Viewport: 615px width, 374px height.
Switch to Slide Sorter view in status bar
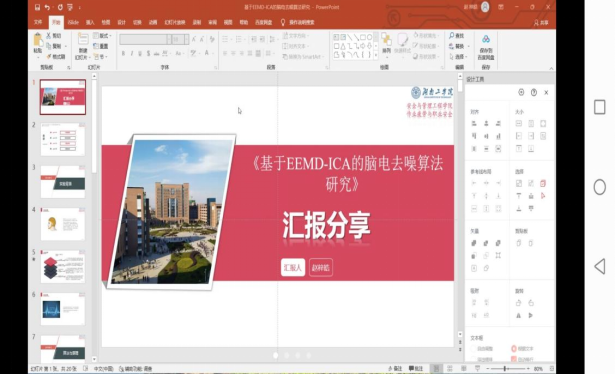click(450, 369)
